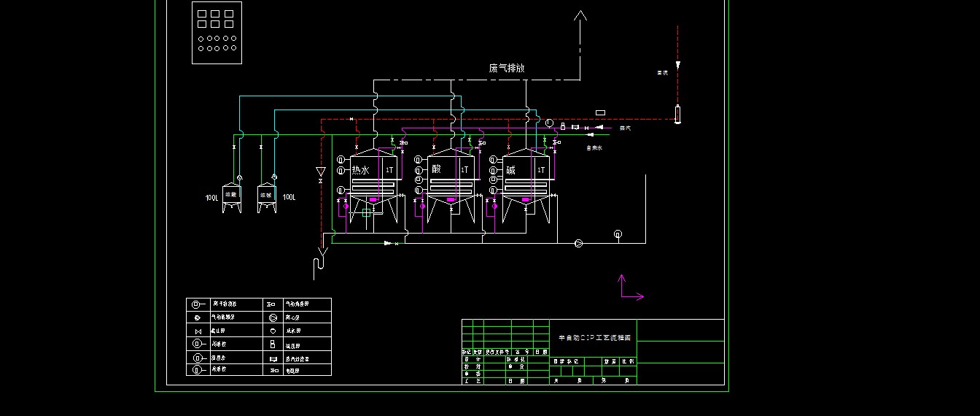Click the gauge symbol above the return line
Screen dimensions: 980x416
[618, 234]
